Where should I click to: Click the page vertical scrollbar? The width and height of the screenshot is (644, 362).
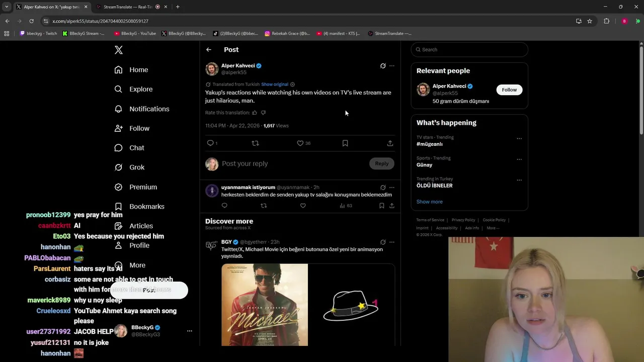point(641,90)
